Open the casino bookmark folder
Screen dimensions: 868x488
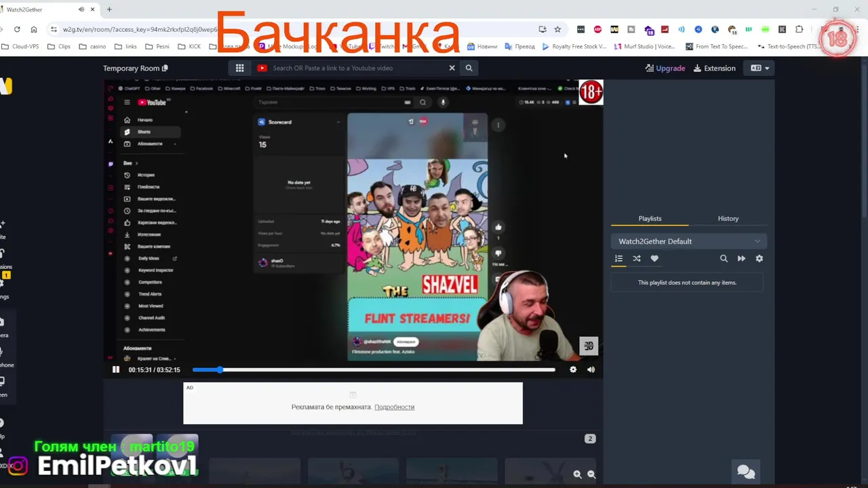point(92,47)
